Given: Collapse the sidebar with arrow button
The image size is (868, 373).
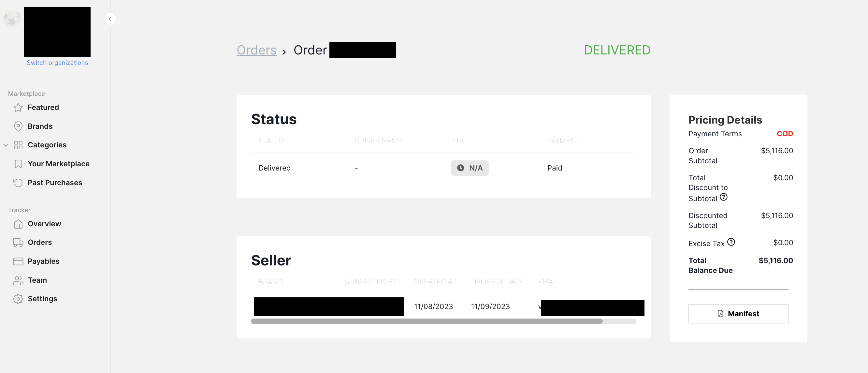Looking at the screenshot, I should point(110,19).
